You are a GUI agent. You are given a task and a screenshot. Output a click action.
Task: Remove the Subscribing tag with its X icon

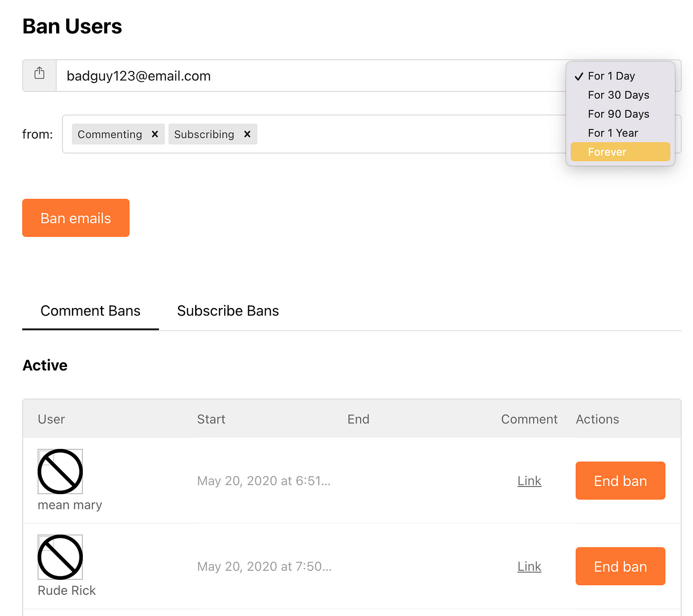click(x=247, y=134)
